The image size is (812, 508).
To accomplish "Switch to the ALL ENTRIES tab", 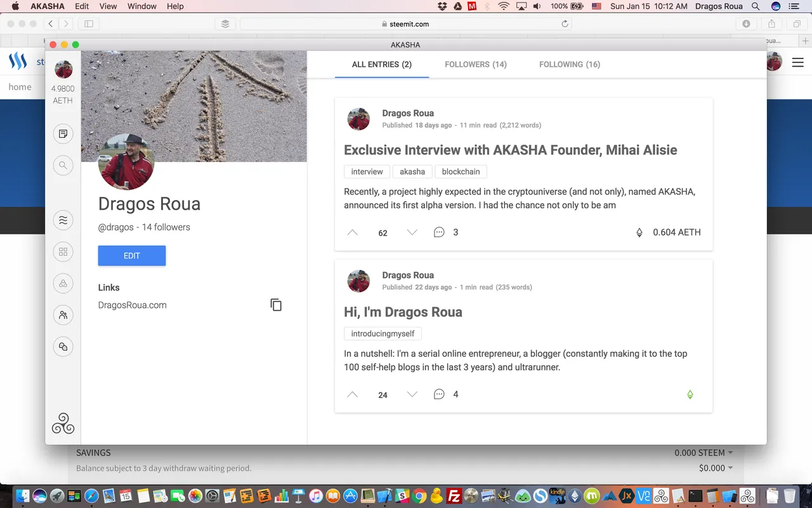I will pyautogui.click(x=382, y=64).
